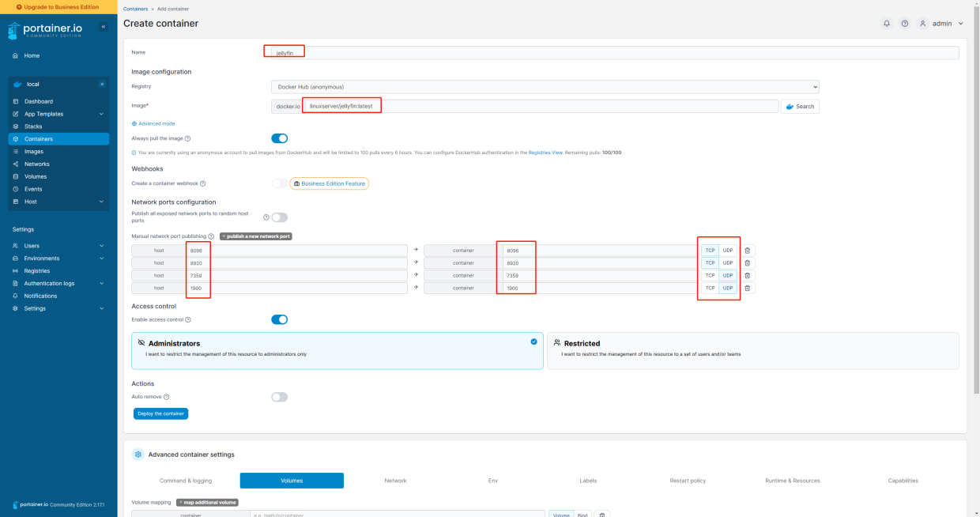Switch to the Network tab
The width and height of the screenshot is (980, 517).
[x=395, y=481]
